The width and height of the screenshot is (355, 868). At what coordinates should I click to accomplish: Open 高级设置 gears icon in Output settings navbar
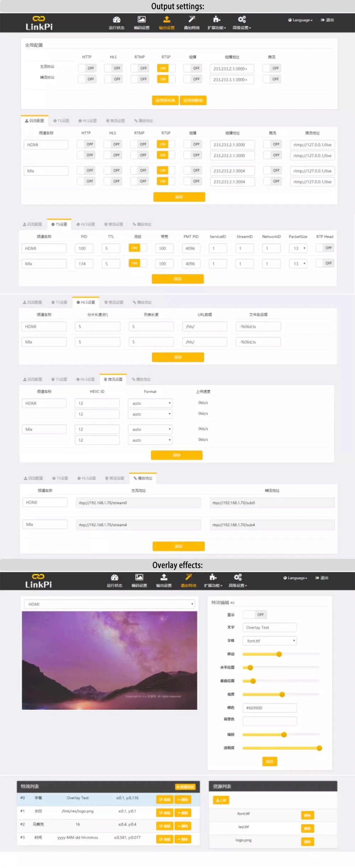click(242, 19)
